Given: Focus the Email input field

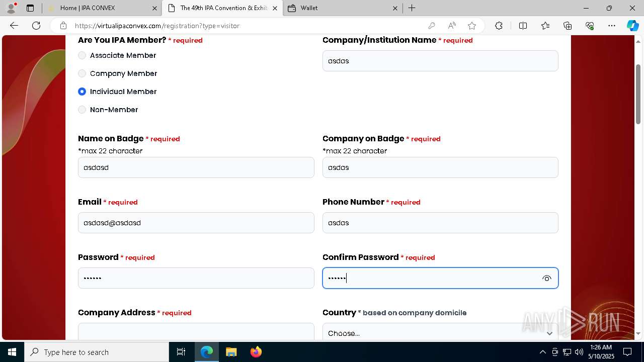Looking at the screenshot, I should coord(196,223).
